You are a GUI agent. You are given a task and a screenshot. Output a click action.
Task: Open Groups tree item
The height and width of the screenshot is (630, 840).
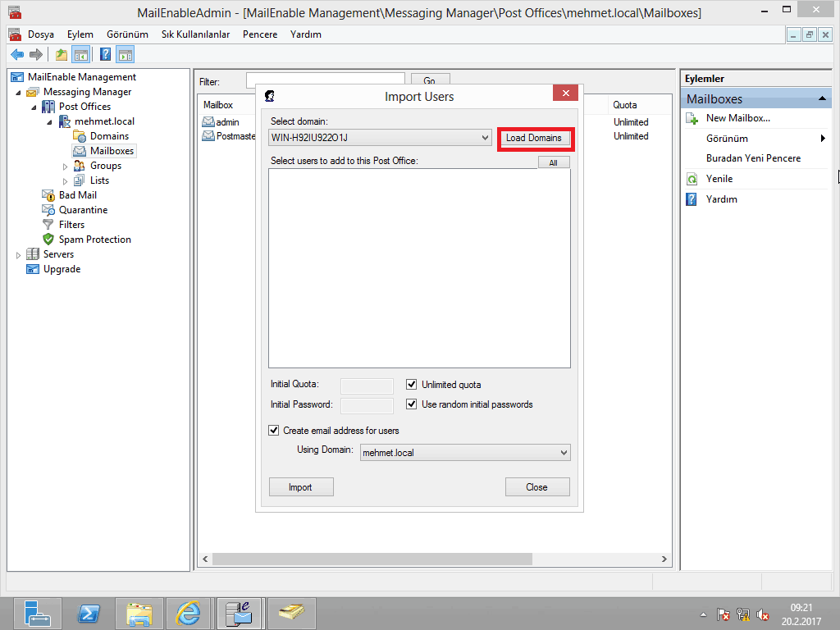pos(106,166)
